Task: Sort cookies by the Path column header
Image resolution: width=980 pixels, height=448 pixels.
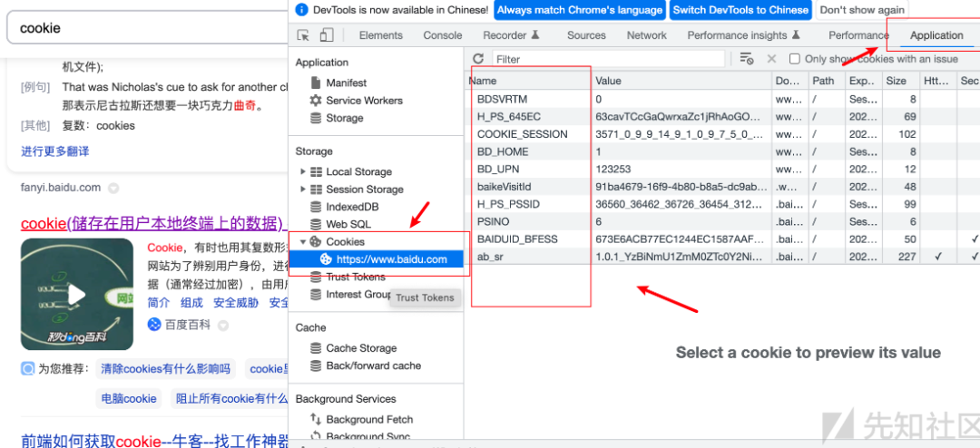Action: point(826,81)
